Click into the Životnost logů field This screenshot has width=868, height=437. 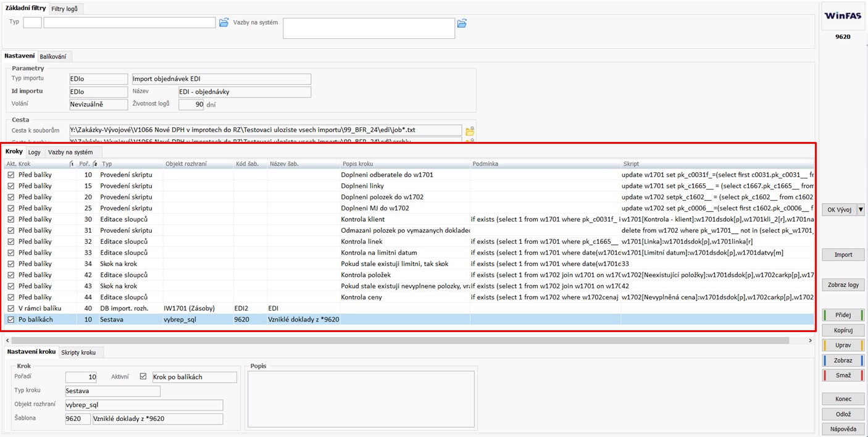point(190,104)
